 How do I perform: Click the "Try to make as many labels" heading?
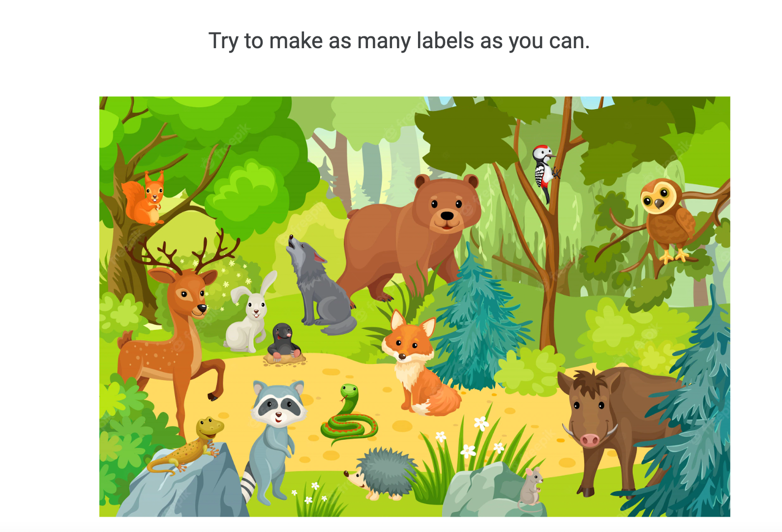399,41
